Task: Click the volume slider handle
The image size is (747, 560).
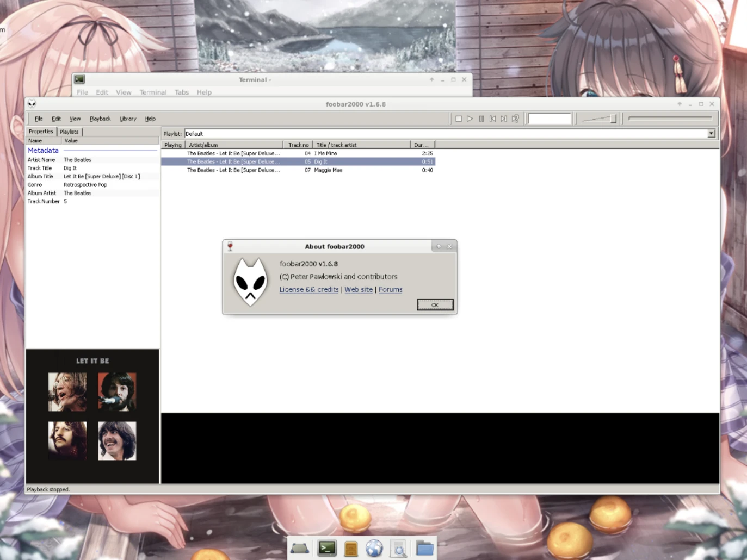Action: click(x=613, y=119)
